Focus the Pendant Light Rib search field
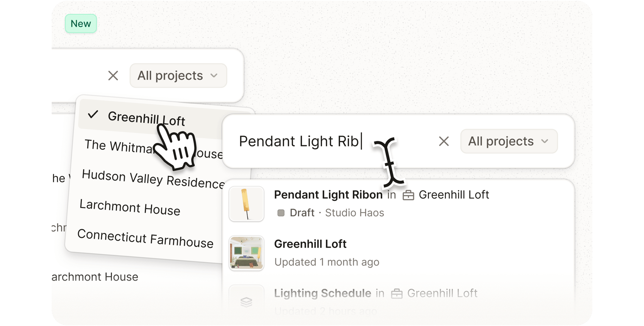This screenshot has height=326, width=644. click(333, 141)
